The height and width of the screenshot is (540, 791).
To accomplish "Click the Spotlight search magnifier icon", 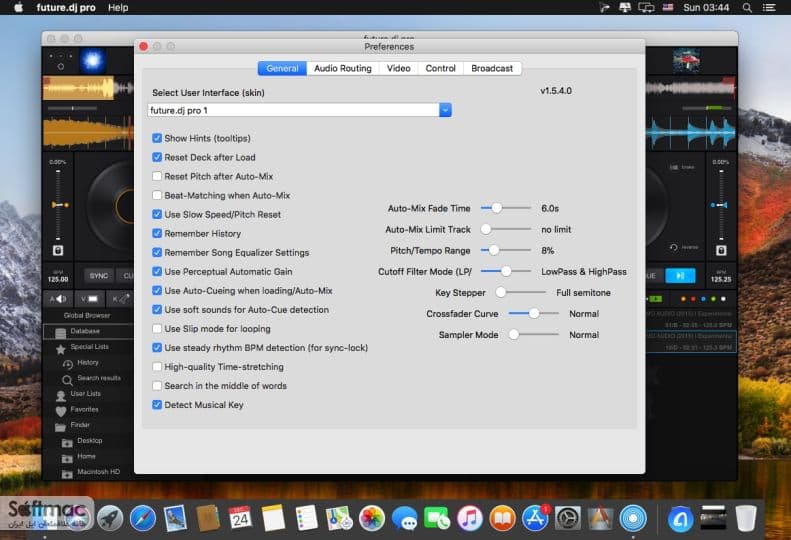I will pyautogui.click(x=747, y=8).
